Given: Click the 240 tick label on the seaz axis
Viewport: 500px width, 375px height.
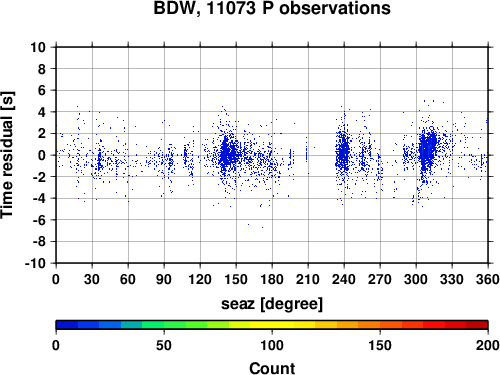Looking at the screenshot, I should (x=344, y=279).
